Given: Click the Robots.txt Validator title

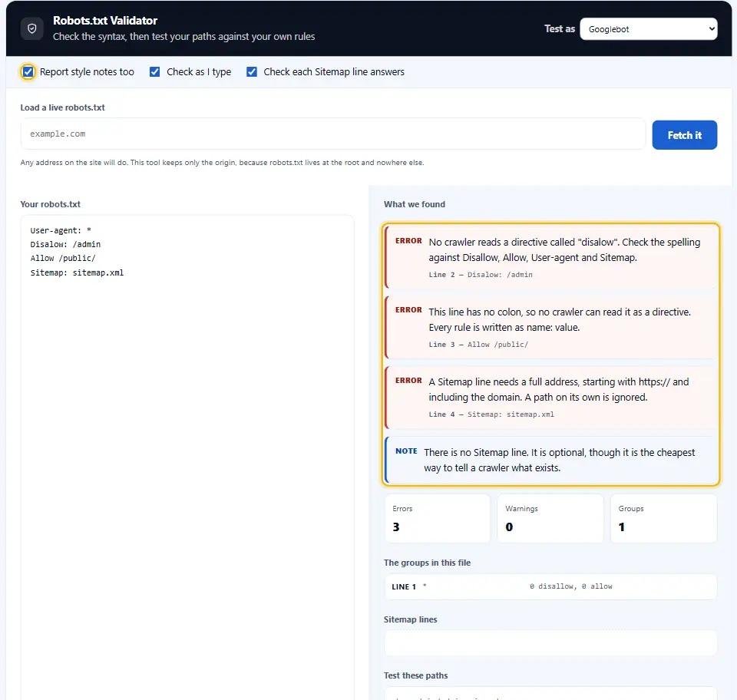Looking at the screenshot, I should (x=105, y=21).
